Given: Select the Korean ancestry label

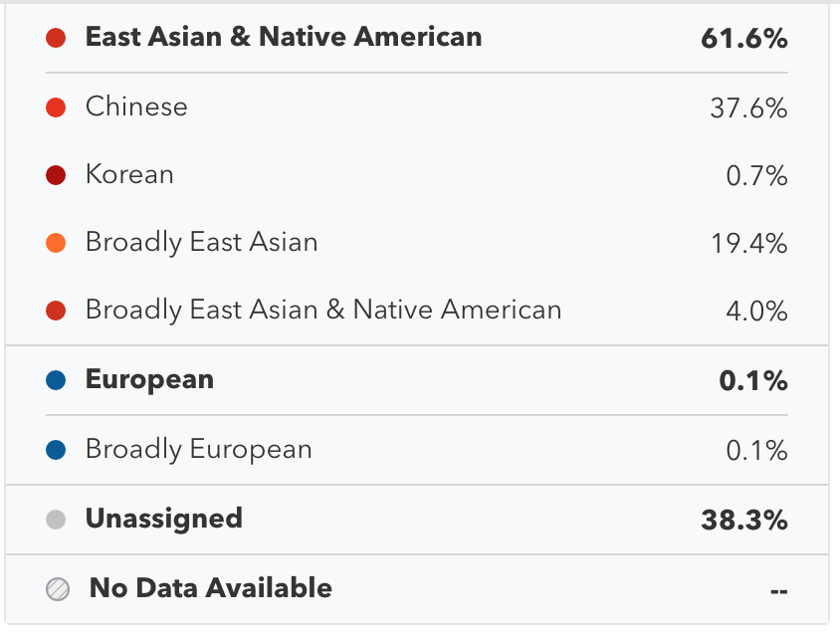Looking at the screenshot, I should pos(129,174).
